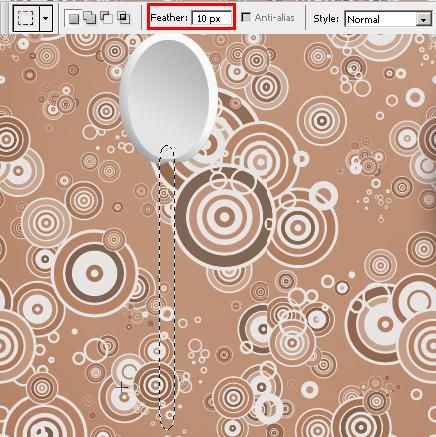Select the Add to selection icon

pyautogui.click(x=89, y=18)
